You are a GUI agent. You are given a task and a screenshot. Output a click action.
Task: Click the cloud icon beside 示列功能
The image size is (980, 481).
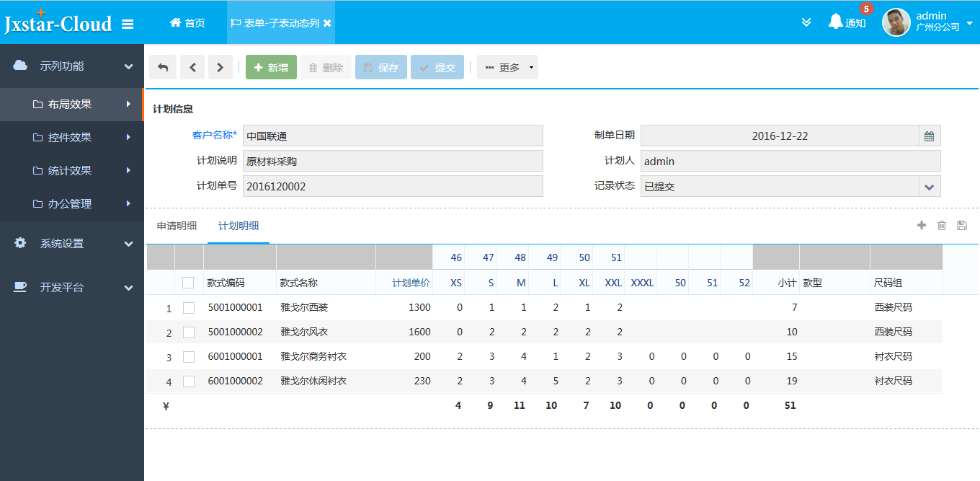click(21, 66)
